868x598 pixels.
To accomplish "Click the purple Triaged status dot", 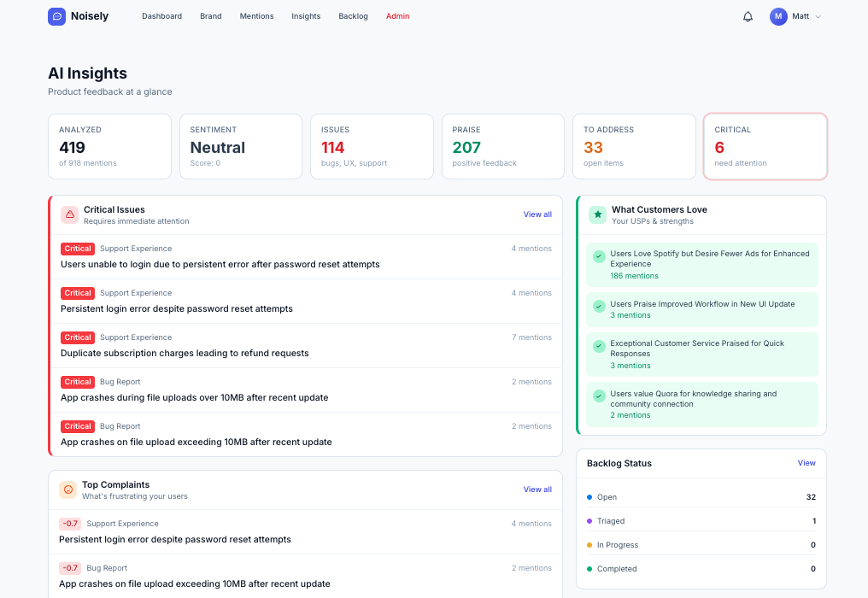I will [589, 521].
